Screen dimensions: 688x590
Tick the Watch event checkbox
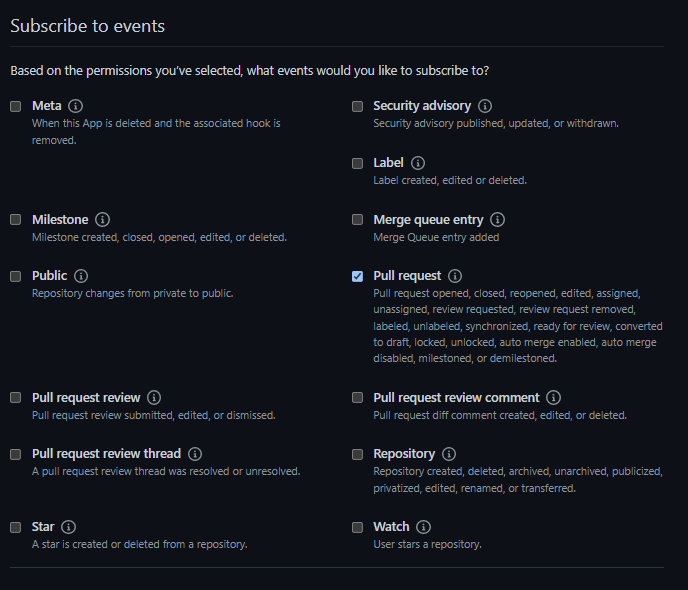point(358,527)
